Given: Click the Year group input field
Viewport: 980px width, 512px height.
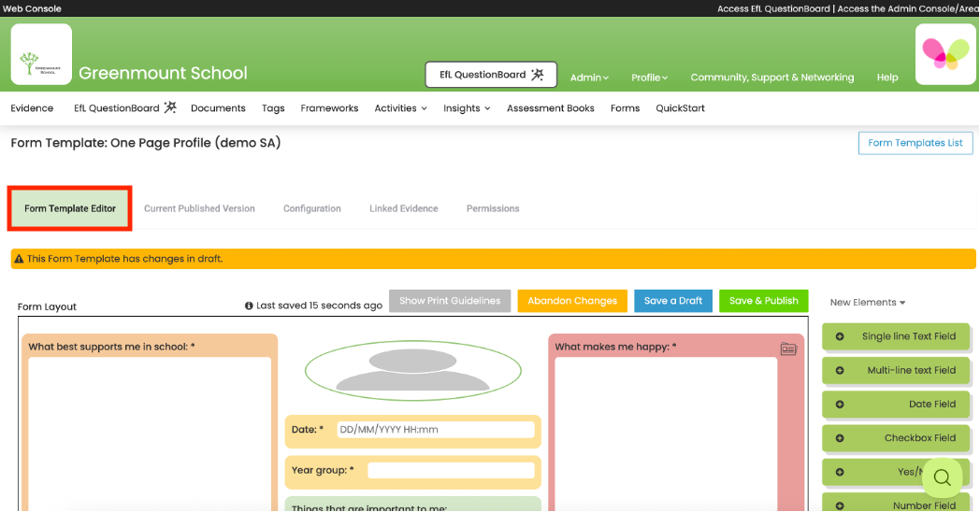Looking at the screenshot, I should (452, 470).
